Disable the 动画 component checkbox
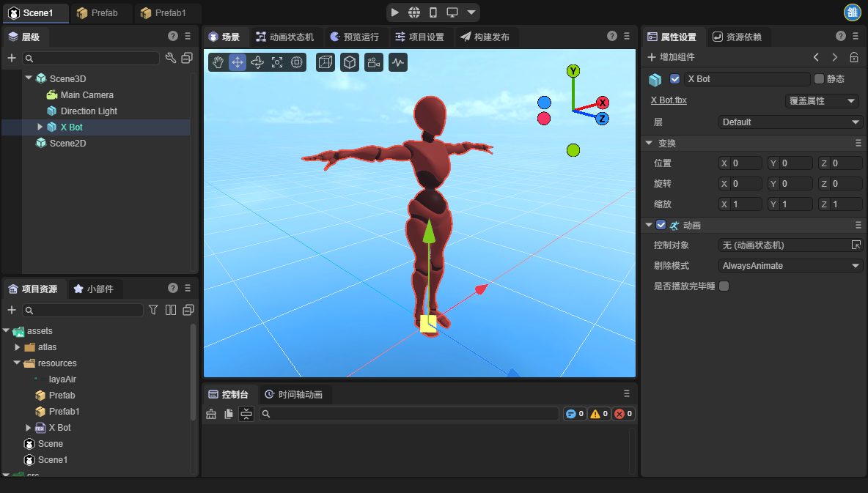This screenshot has width=868, height=493. pos(661,225)
